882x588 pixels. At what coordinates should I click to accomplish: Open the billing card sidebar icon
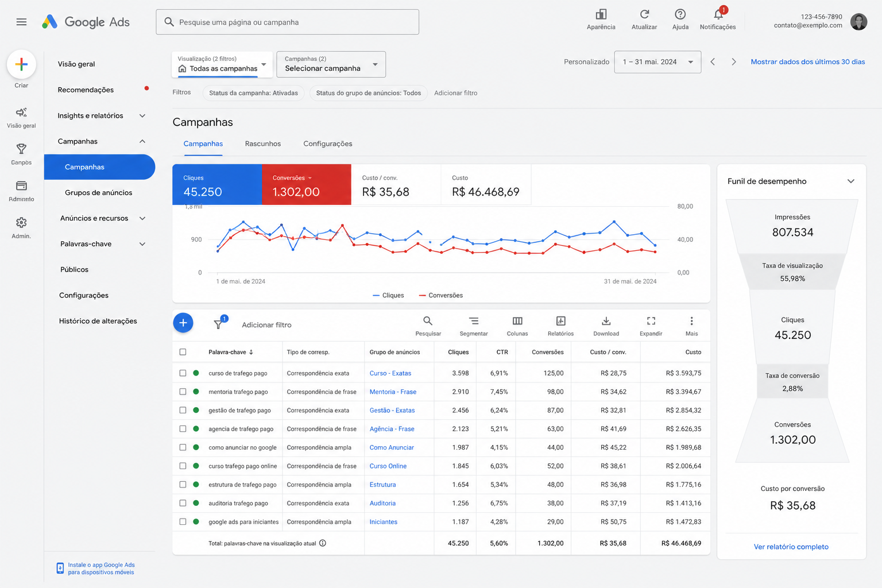[x=21, y=185]
